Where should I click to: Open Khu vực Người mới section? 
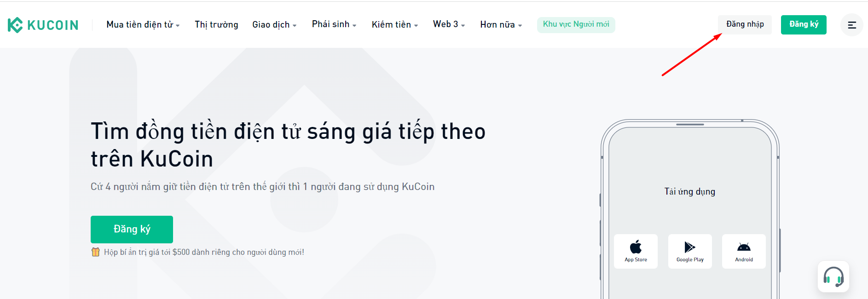tap(576, 24)
